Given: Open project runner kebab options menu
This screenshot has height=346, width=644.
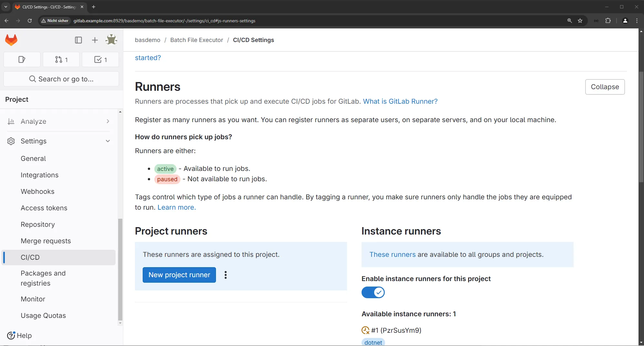Looking at the screenshot, I should (x=226, y=275).
